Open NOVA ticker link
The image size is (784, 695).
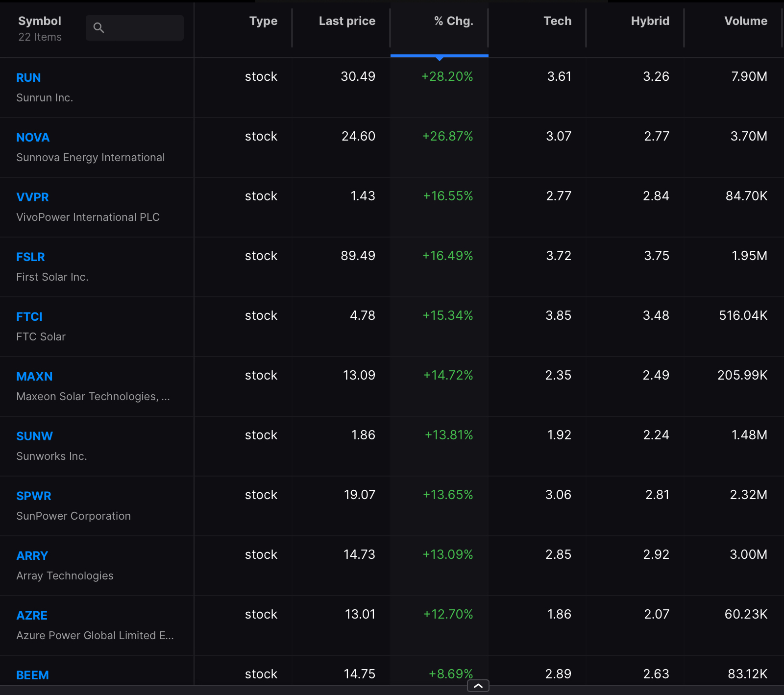33,138
